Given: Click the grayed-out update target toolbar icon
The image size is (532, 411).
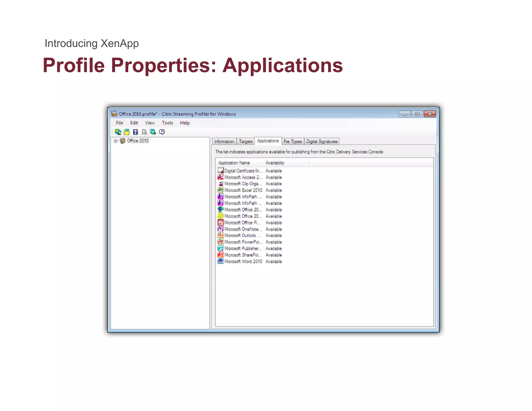Looking at the screenshot, I should (144, 132).
